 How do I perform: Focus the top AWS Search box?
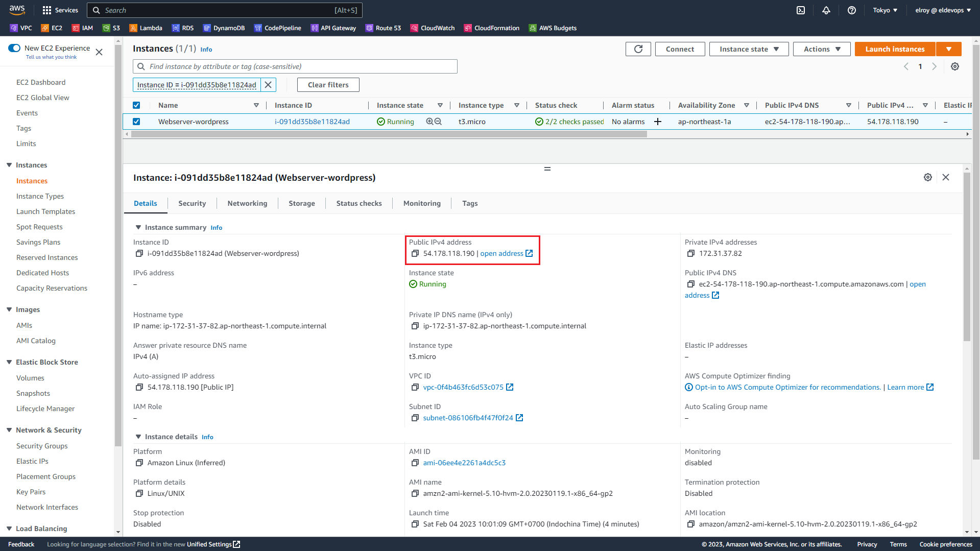225,10
